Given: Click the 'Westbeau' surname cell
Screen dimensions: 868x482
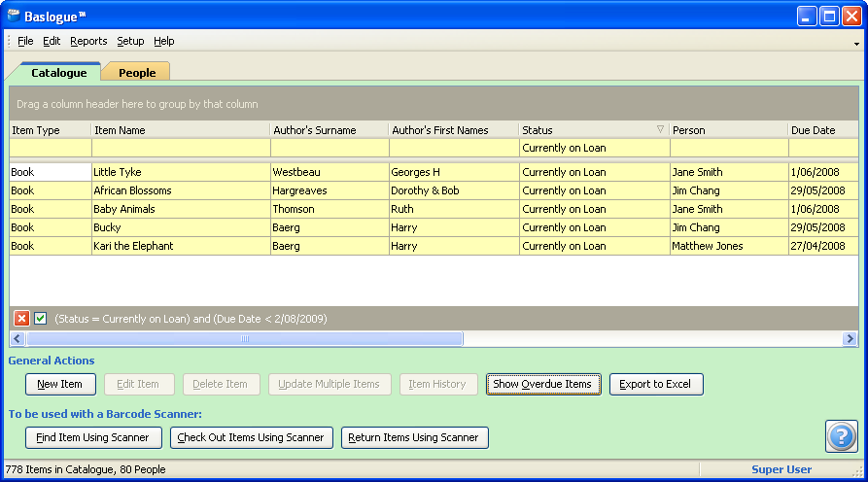Looking at the screenshot, I should point(330,172).
